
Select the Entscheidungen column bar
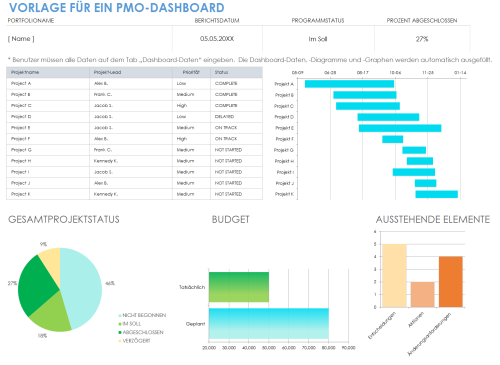394,276
